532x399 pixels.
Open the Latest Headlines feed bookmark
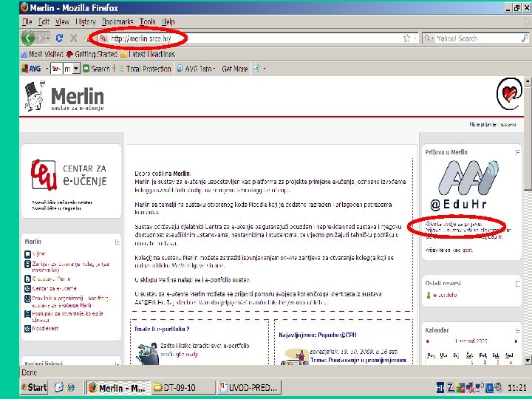pyautogui.click(x=148, y=54)
